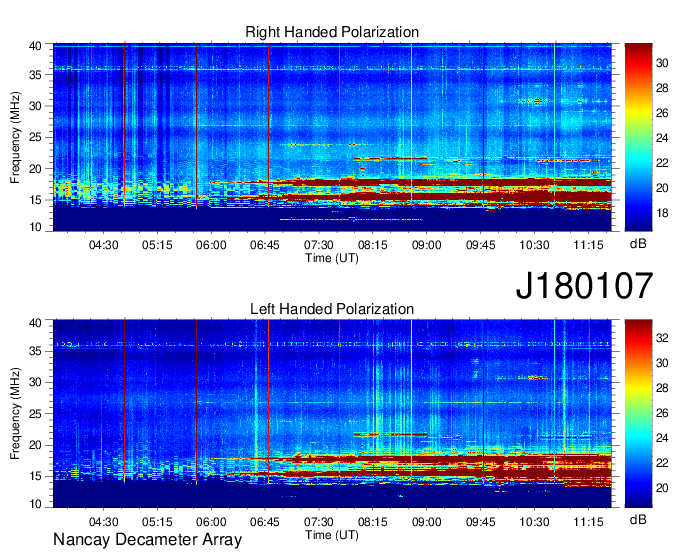
Task: Click the "35" frequency tick on Right Handed plot
Action: 35,75
